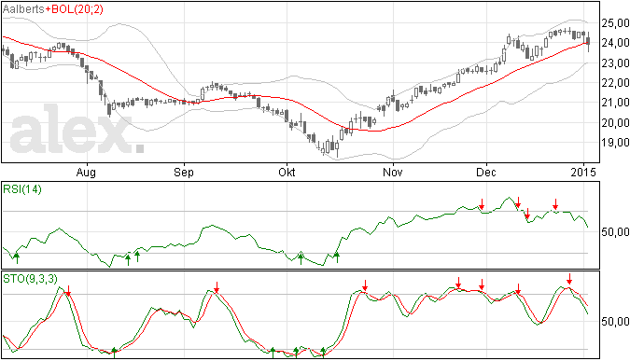Click the Sep label on the time axis
The image size is (644, 361).
184,172
